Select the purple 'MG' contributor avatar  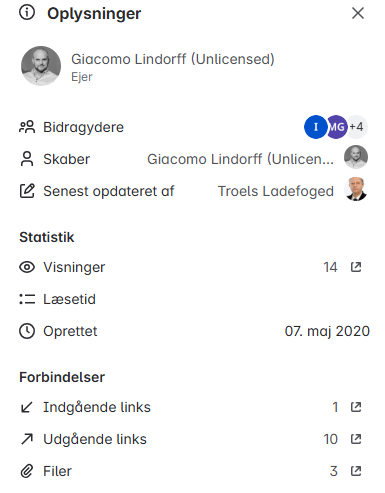[x=337, y=127]
